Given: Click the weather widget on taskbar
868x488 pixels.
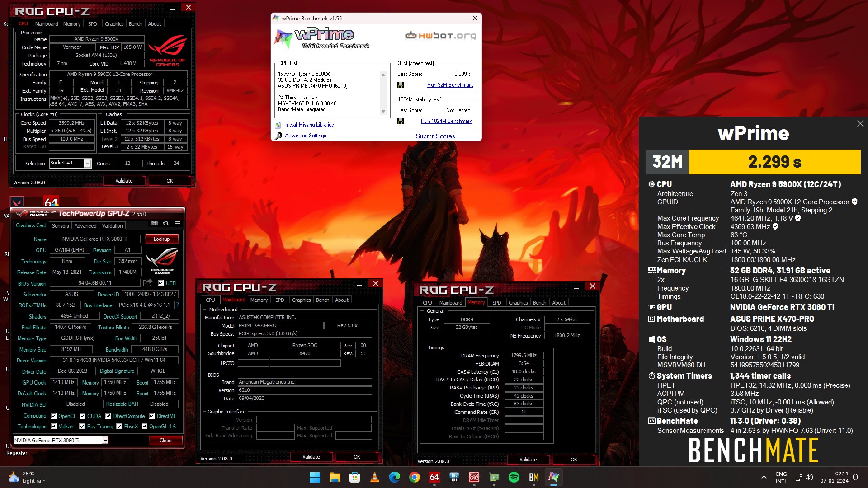Looking at the screenshot, I should [27, 477].
